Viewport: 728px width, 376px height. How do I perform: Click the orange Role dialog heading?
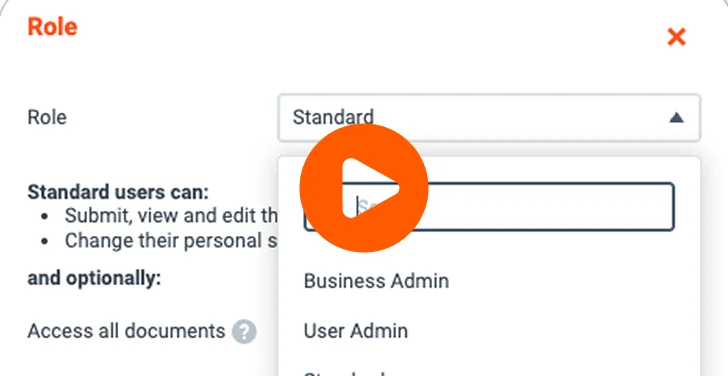point(52,26)
